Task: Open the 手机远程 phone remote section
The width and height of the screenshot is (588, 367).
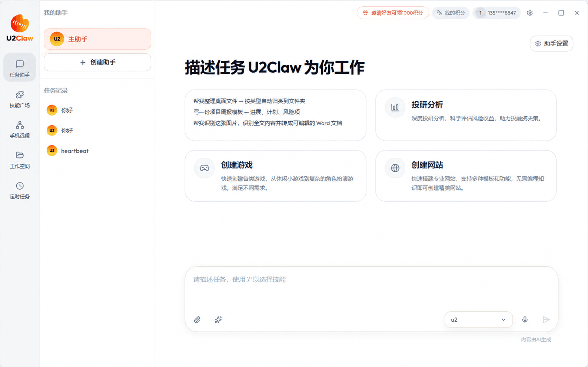Action: 20,130
